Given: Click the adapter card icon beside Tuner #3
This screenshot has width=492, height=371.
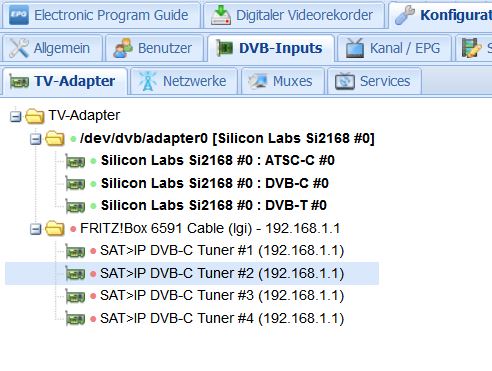Looking at the screenshot, I should click(x=75, y=296).
